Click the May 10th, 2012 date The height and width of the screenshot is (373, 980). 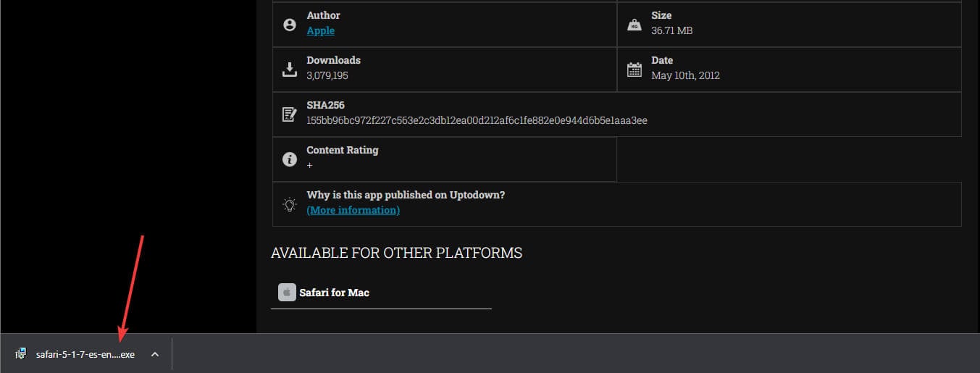pos(685,75)
